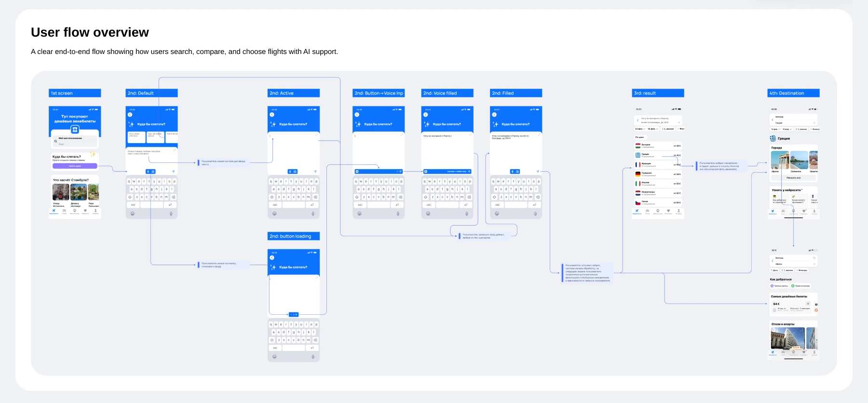
Task: Select '2nd: button loading' frame label
Action: tap(293, 236)
